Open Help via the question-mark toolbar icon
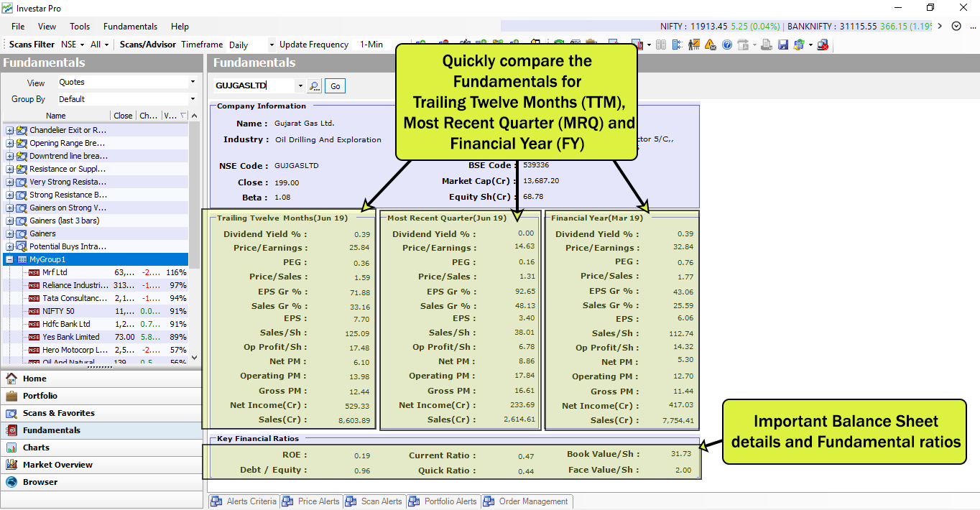This screenshot has width=980, height=510. click(727, 45)
